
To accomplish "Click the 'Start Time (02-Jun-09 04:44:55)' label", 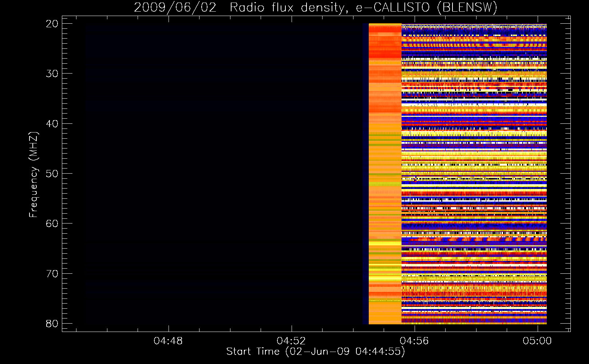I will click(x=316, y=352).
